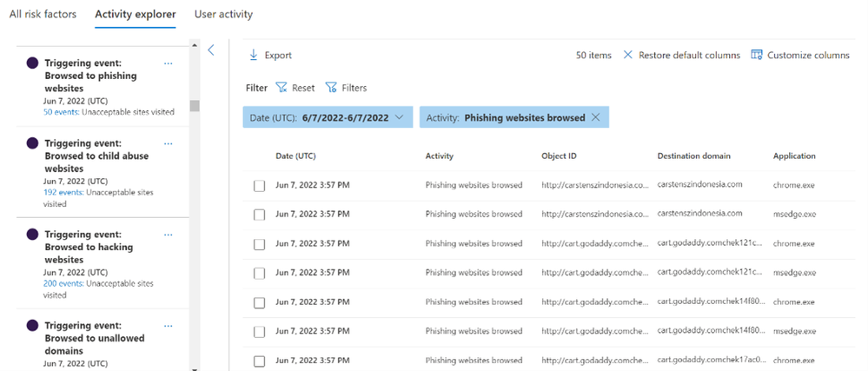Open more options for child abuse event

169,143
